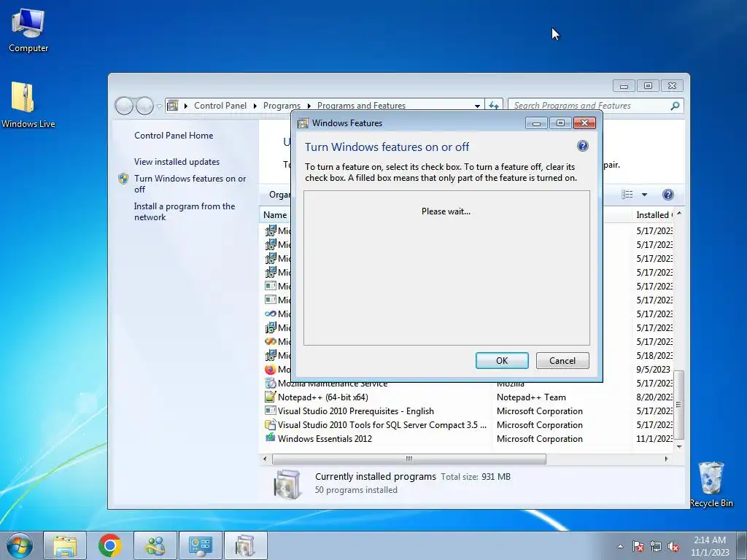Switch to Windows Features taskbar icon
Image resolution: width=747 pixels, height=560 pixels.
(x=246, y=545)
